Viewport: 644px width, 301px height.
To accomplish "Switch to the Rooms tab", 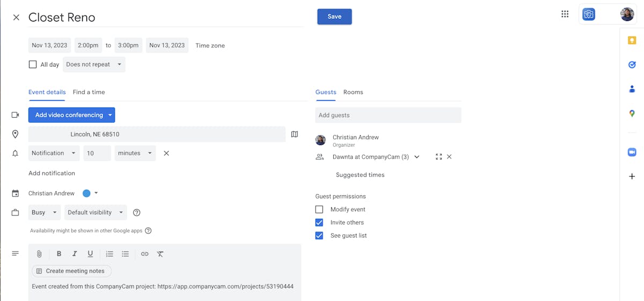I will click(353, 92).
